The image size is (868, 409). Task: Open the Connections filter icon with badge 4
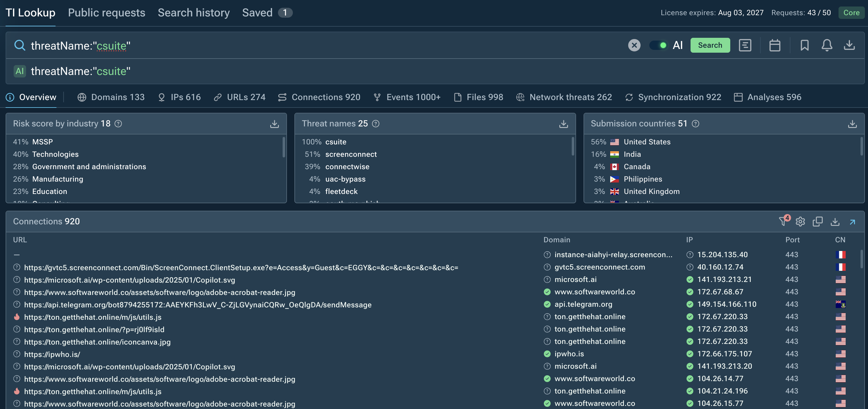coord(783,221)
